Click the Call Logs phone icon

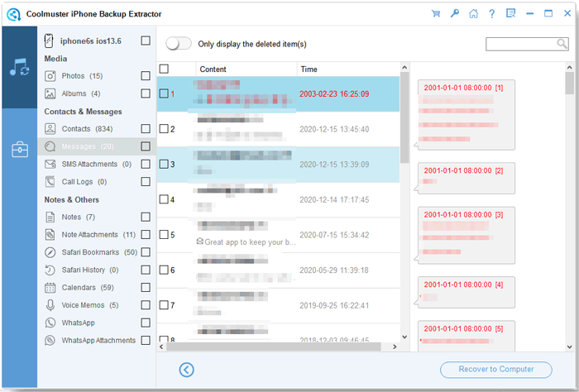point(50,182)
